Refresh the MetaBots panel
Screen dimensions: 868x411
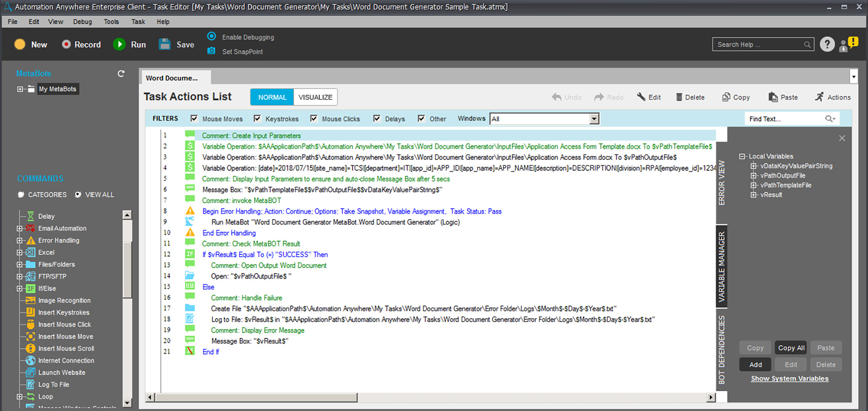click(121, 74)
